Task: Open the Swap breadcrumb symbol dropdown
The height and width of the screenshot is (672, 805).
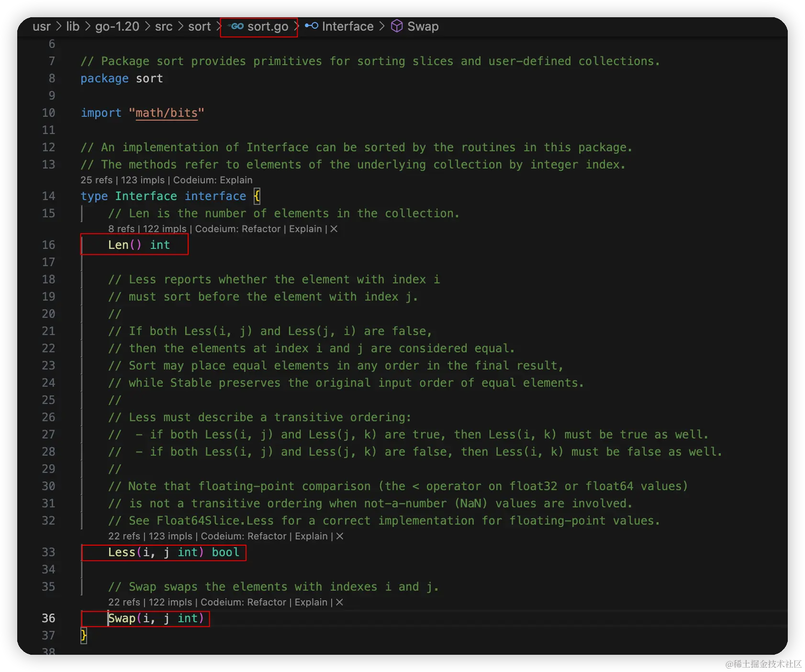Action: pyautogui.click(x=423, y=26)
